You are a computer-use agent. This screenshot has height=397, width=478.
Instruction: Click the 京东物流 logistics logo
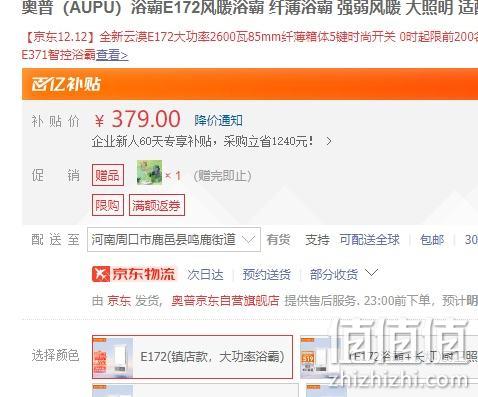(134, 274)
